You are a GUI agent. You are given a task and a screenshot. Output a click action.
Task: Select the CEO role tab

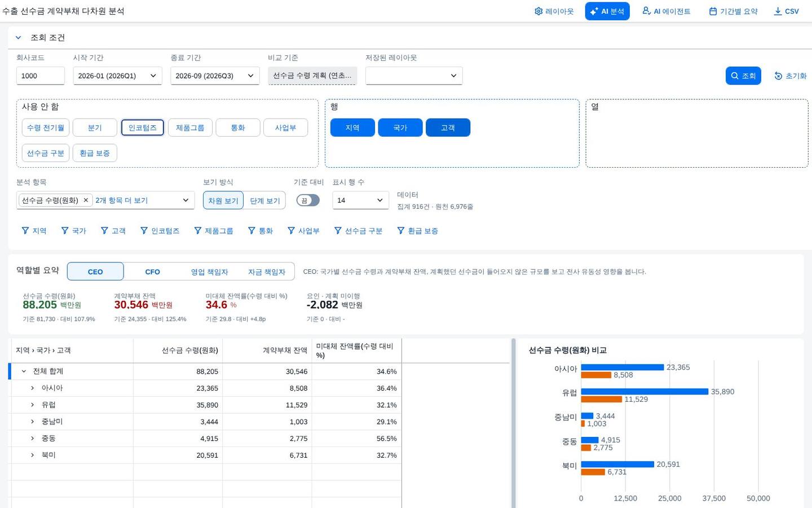95,271
